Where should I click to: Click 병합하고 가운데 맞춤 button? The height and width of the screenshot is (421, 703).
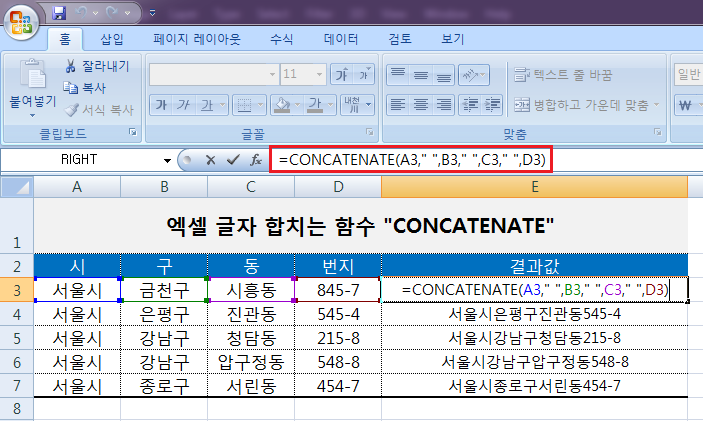[x=581, y=105]
